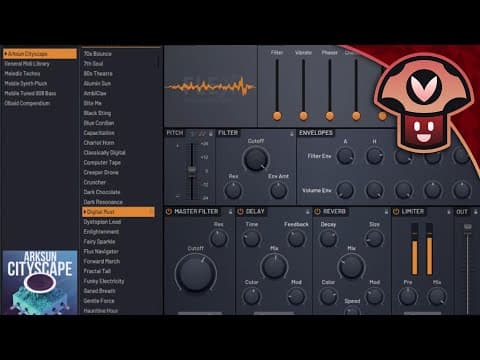Select the Creeper Drone preset
Screen dimensions: 480x360
pyautogui.click(x=101, y=172)
